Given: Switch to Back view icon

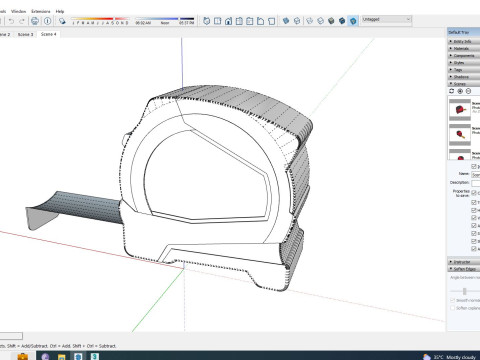Looking at the screenshot, I should pyautogui.click(x=250, y=21).
